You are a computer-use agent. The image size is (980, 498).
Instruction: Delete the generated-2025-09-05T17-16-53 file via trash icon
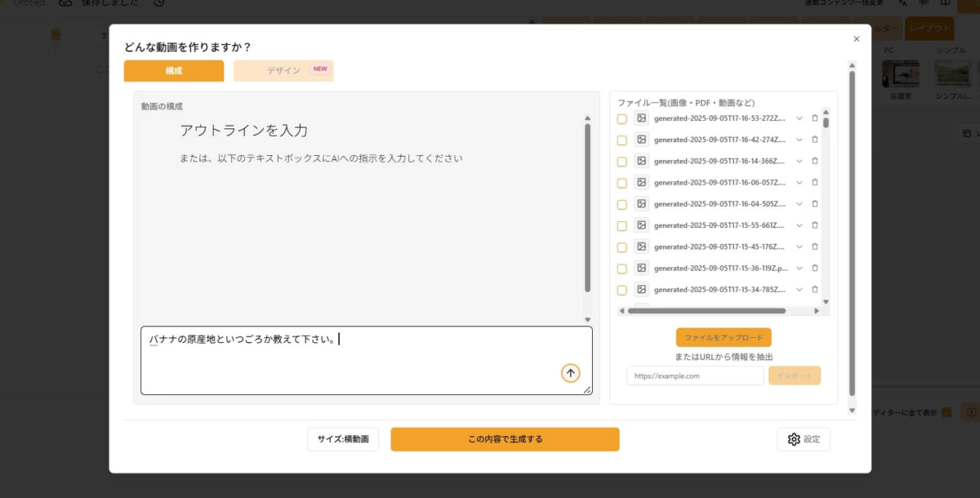[x=814, y=118]
